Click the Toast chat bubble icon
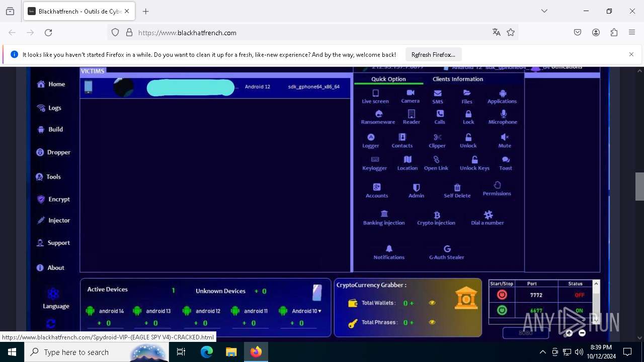 tap(506, 159)
